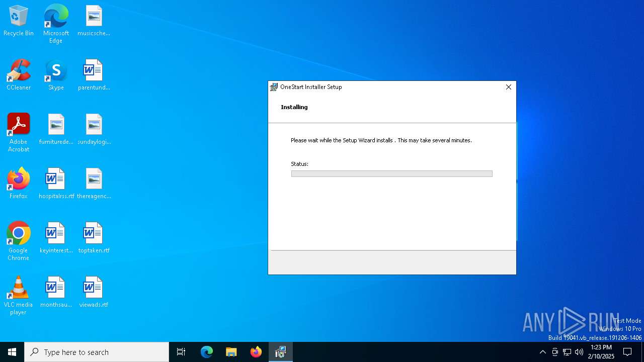Click the 'Installing' heading text
This screenshot has width=644, height=362.
click(x=294, y=107)
